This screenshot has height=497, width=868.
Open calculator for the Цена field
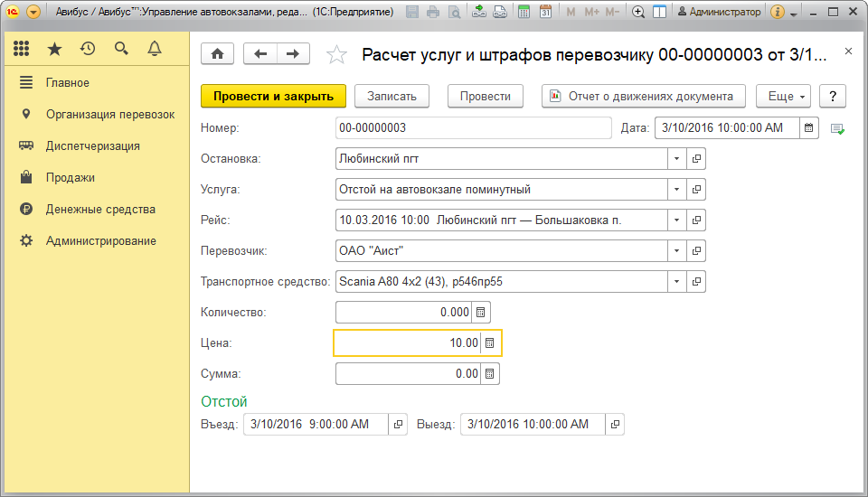490,343
